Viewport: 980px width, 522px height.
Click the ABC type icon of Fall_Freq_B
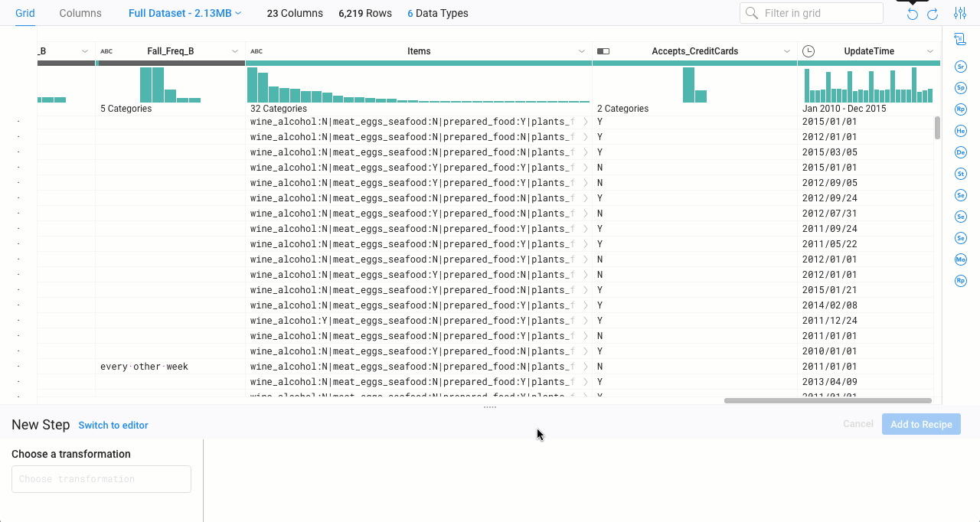[106, 51]
